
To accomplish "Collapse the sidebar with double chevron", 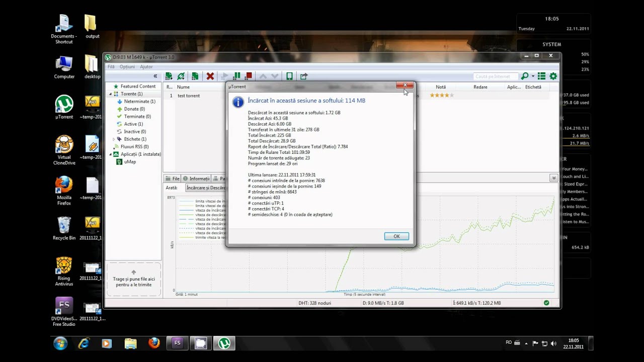I will 155,76.
